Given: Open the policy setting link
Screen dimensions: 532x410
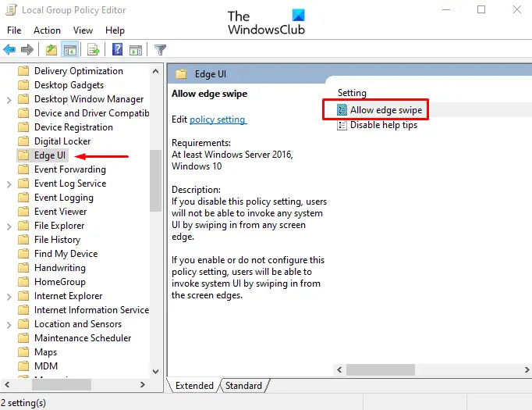Looking at the screenshot, I should pos(218,119).
